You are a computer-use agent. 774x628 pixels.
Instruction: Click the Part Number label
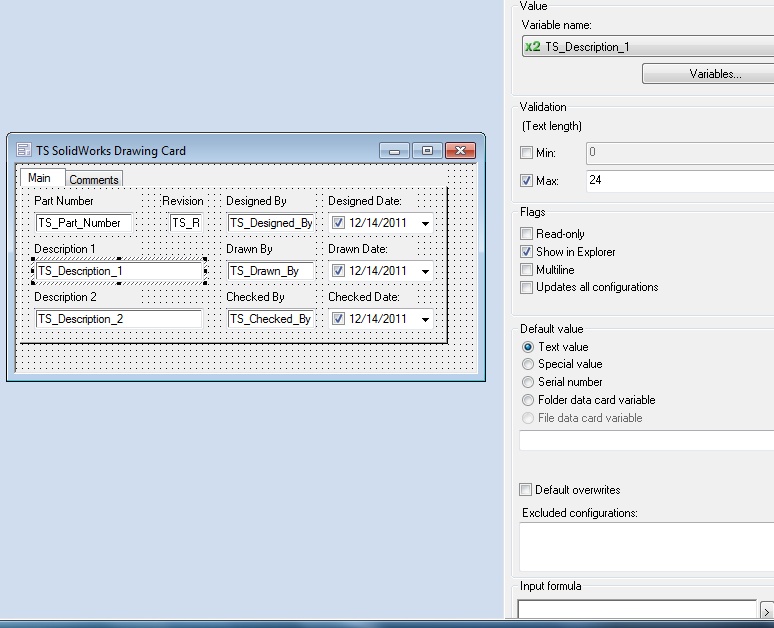[64, 201]
